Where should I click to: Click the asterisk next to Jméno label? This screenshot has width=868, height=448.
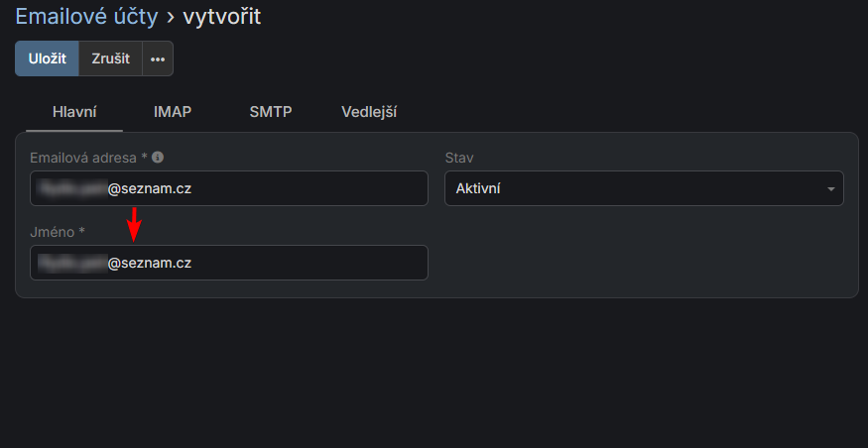(x=82, y=232)
